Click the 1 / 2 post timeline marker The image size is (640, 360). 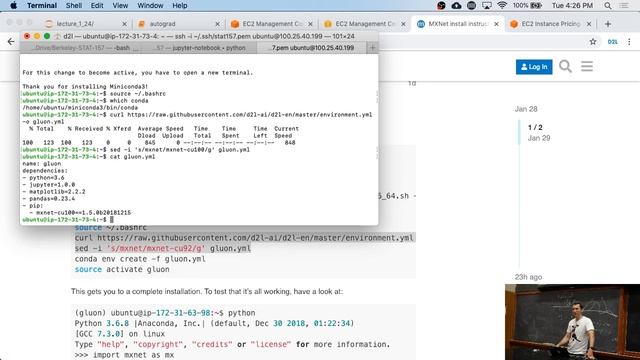pos(535,127)
